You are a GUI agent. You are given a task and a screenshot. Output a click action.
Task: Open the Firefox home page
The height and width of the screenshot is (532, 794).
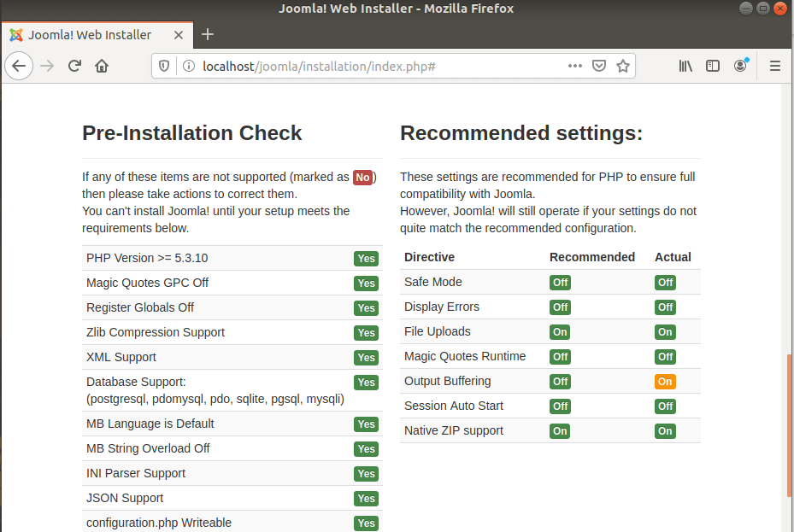[x=102, y=66]
